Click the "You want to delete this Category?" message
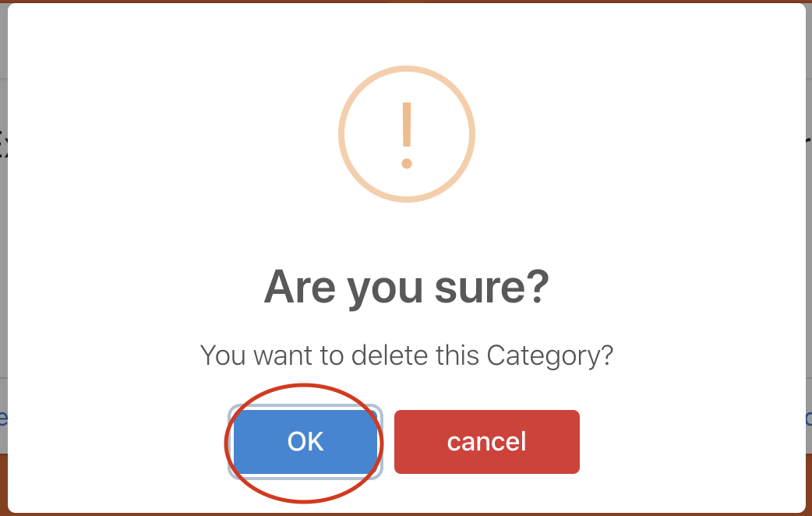The height and width of the screenshot is (516, 812). point(406,355)
